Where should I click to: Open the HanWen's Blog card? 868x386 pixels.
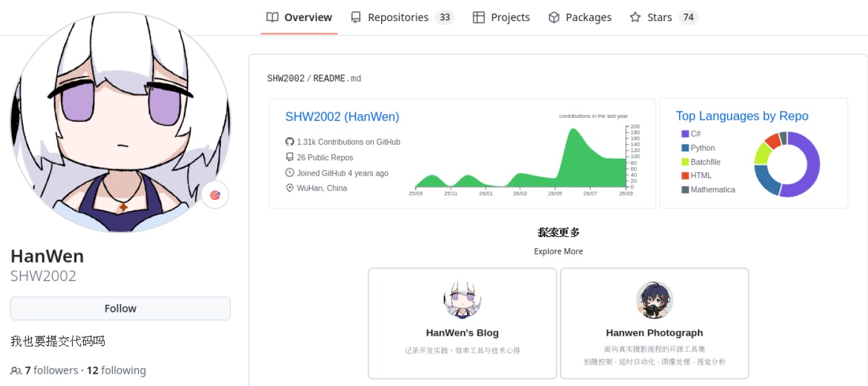[x=463, y=323]
